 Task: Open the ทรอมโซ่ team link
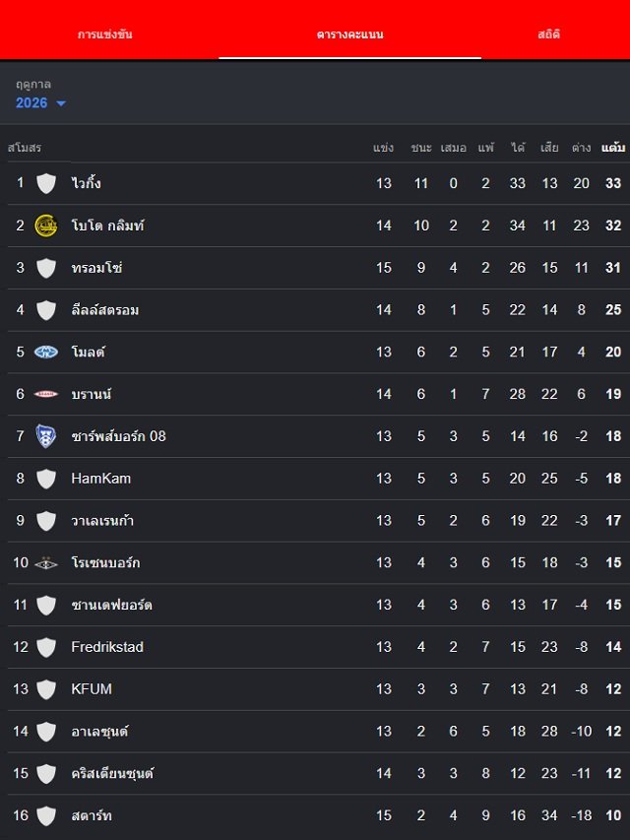pos(97,268)
